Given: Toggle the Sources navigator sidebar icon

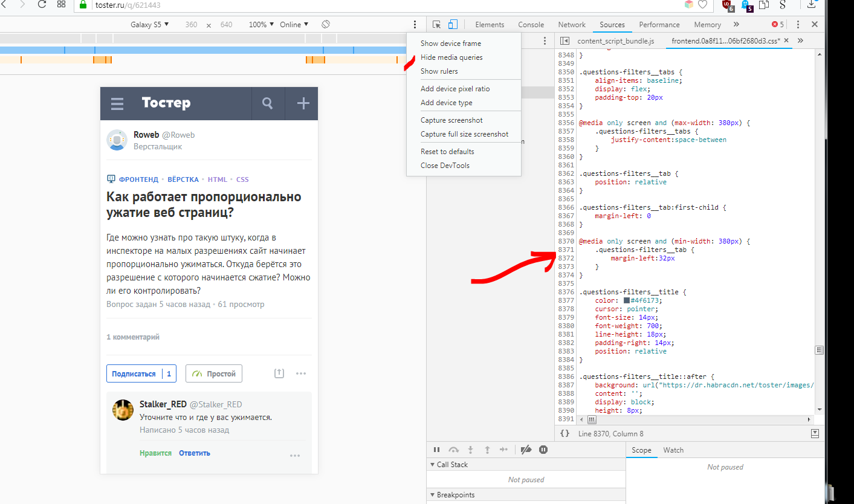Looking at the screenshot, I should coord(565,41).
